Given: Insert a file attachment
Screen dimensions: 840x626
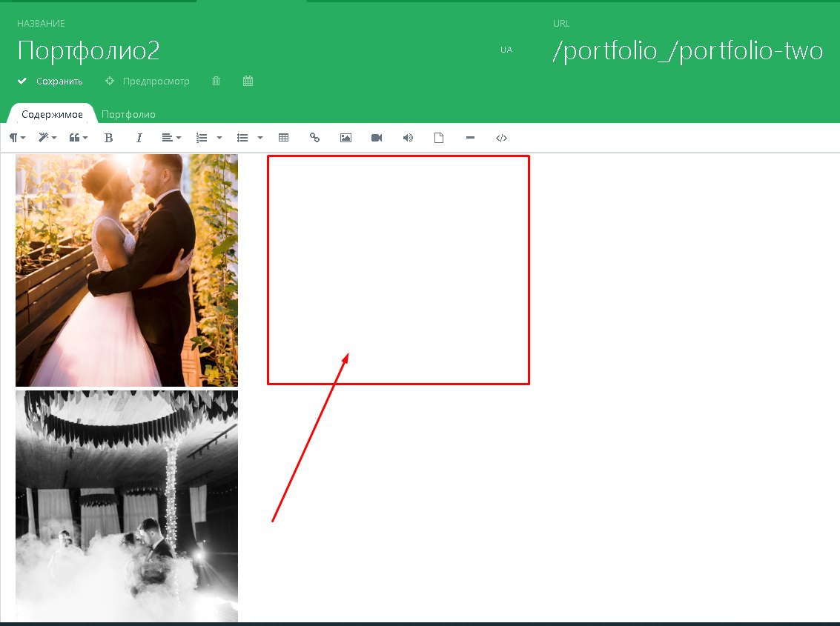Looking at the screenshot, I should pos(439,138).
